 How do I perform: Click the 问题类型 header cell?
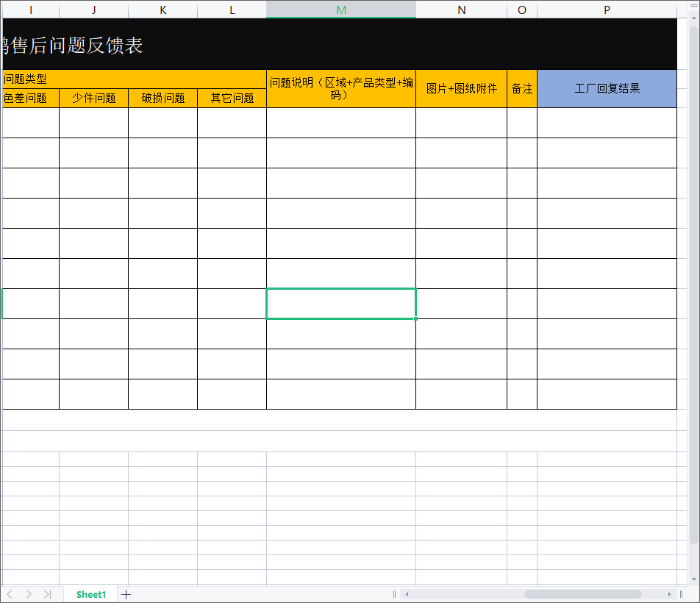pos(135,79)
